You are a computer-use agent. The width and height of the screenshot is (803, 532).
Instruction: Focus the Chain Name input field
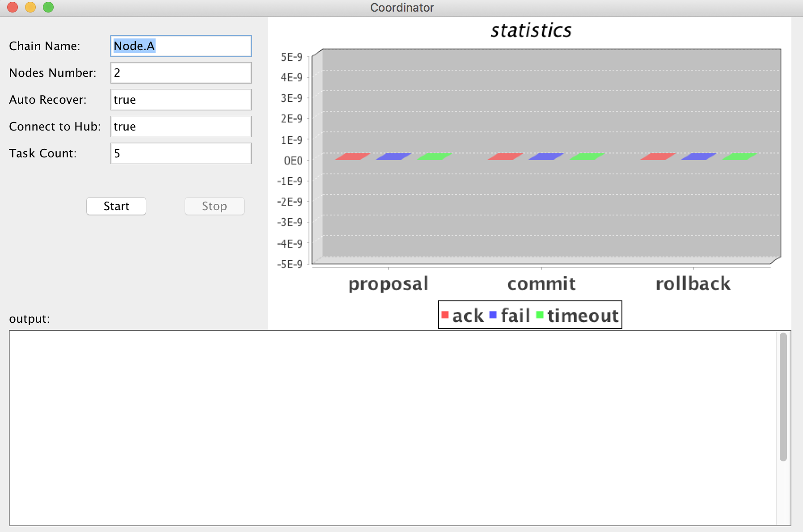coord(181,46)
